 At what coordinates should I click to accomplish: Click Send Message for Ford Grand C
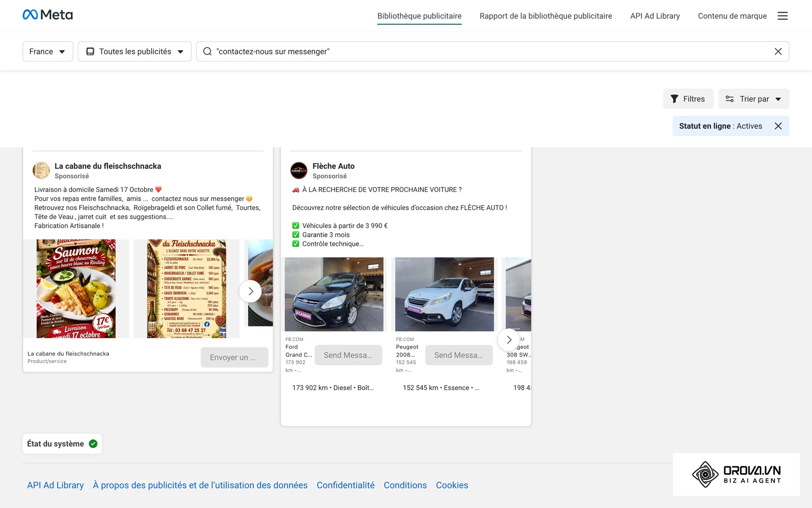tap(348, 355)
